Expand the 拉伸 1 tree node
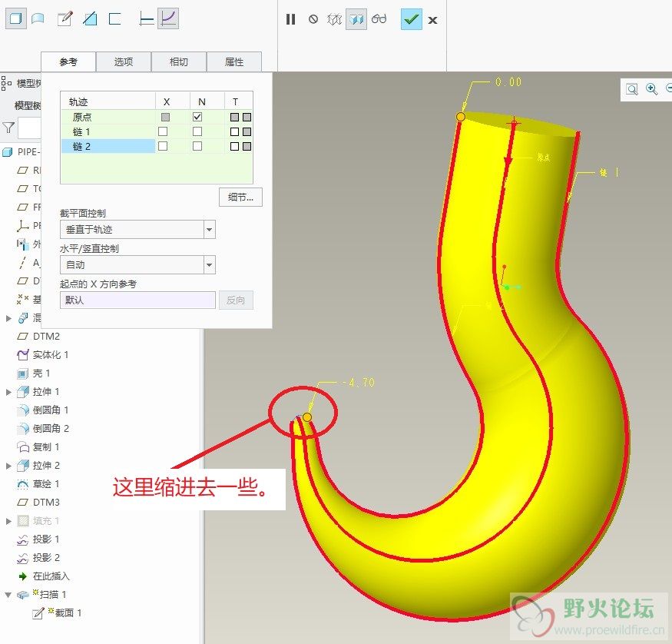 click(8, 392)
